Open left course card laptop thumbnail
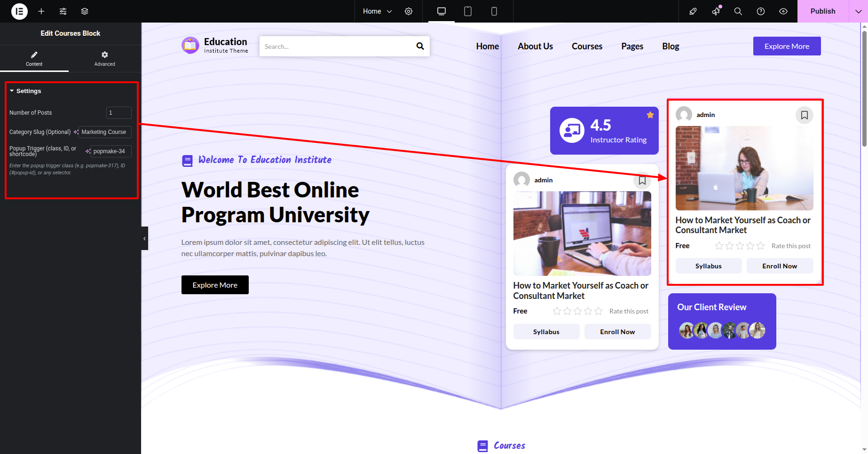Image resolution: width=868 pixels, height=454 pixels. point(582,234)
